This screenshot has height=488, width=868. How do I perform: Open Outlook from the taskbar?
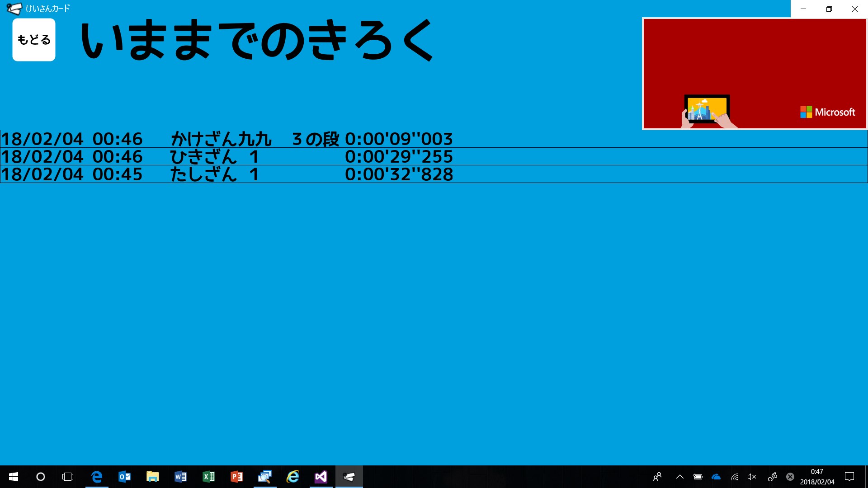point(125,477)
